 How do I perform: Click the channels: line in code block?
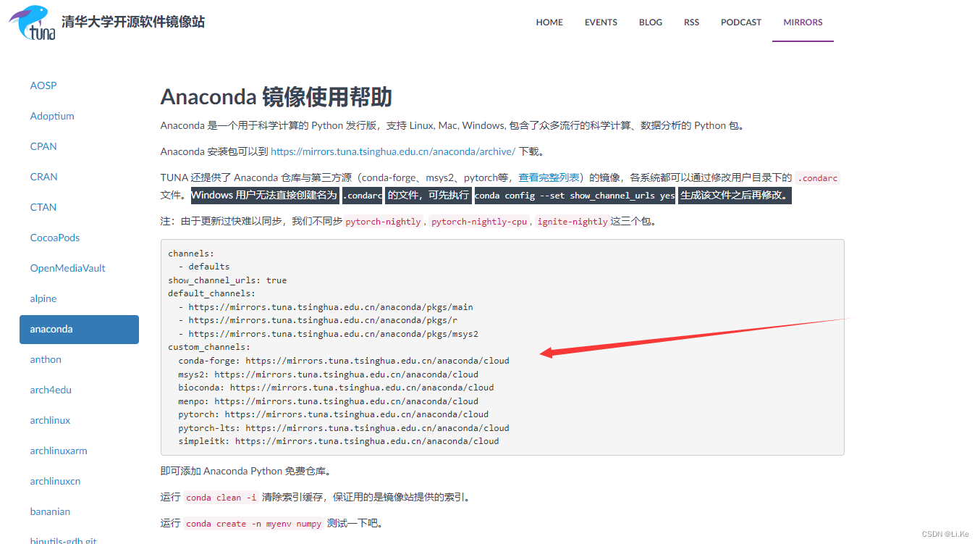point(191,254)
